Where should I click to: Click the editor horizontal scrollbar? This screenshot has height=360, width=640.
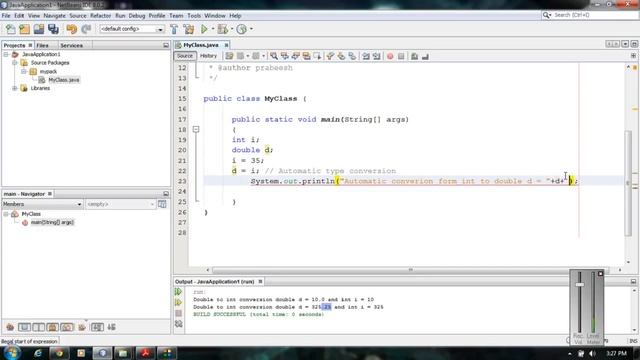pos(410,270)
